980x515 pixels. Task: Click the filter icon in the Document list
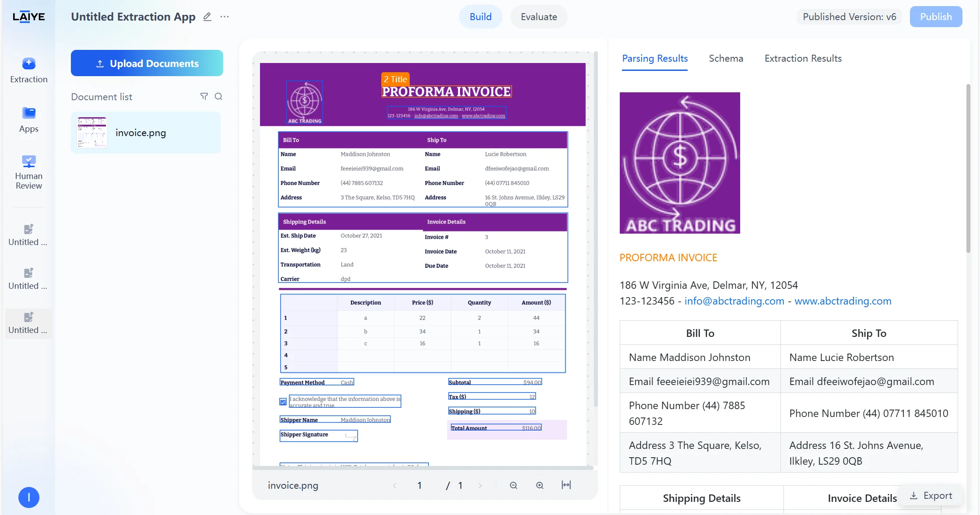pyautogui.click(x=204, y=96)
